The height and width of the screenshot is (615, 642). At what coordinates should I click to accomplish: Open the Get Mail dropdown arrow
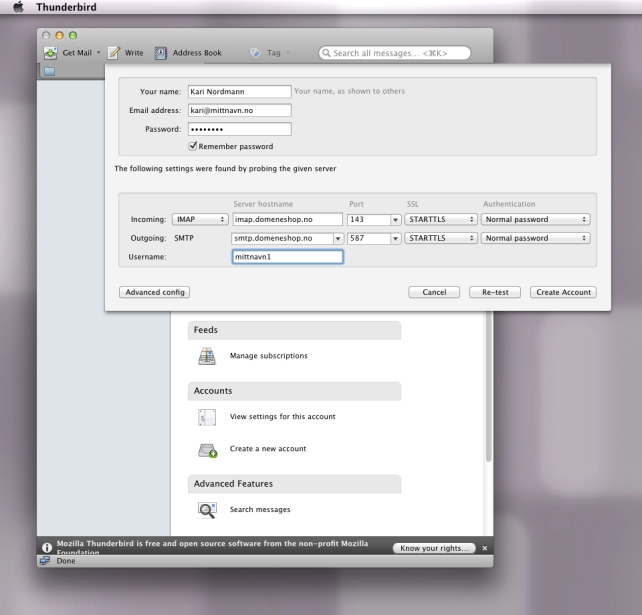(x=98, y=53)
